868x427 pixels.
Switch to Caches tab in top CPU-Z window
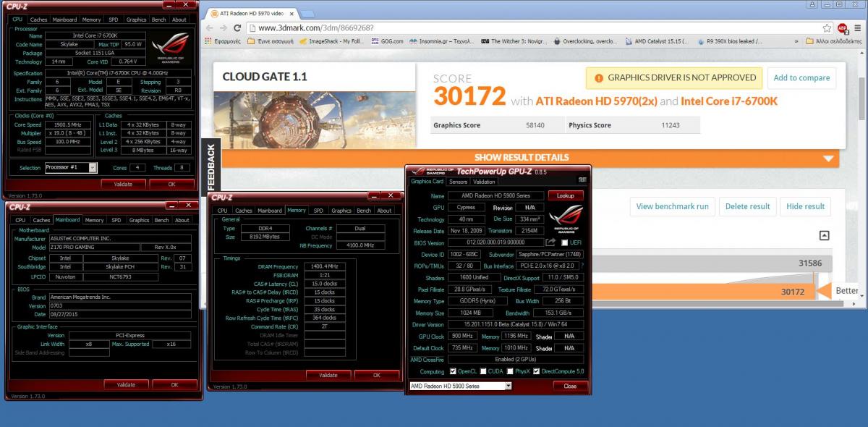click(38, 20)
